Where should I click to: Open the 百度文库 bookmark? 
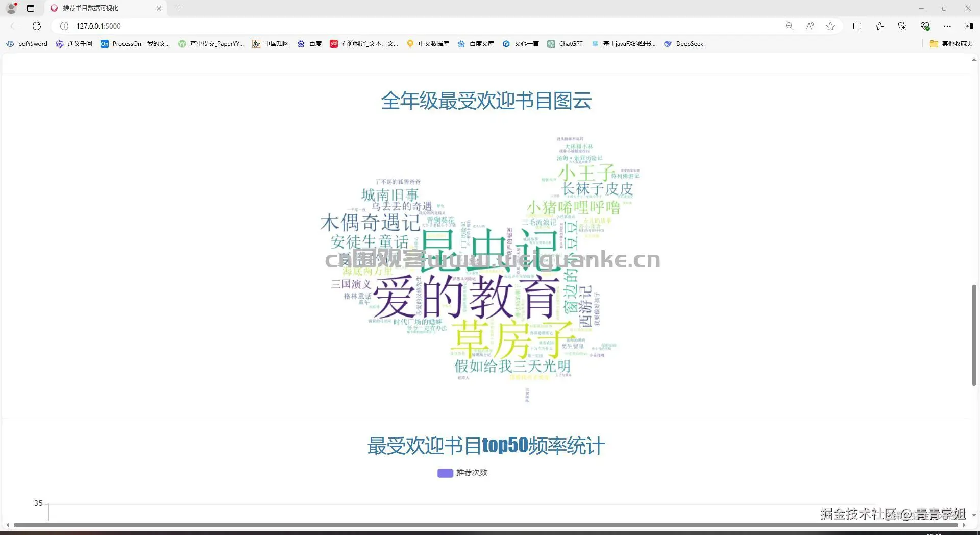click(x=476, y=44)
